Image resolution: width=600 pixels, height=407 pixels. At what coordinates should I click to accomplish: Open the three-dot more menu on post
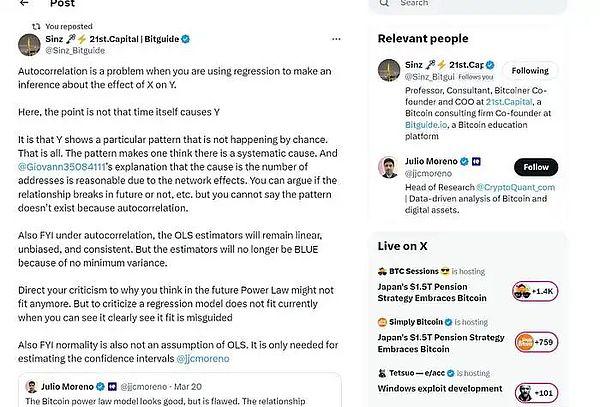point(336,39)
